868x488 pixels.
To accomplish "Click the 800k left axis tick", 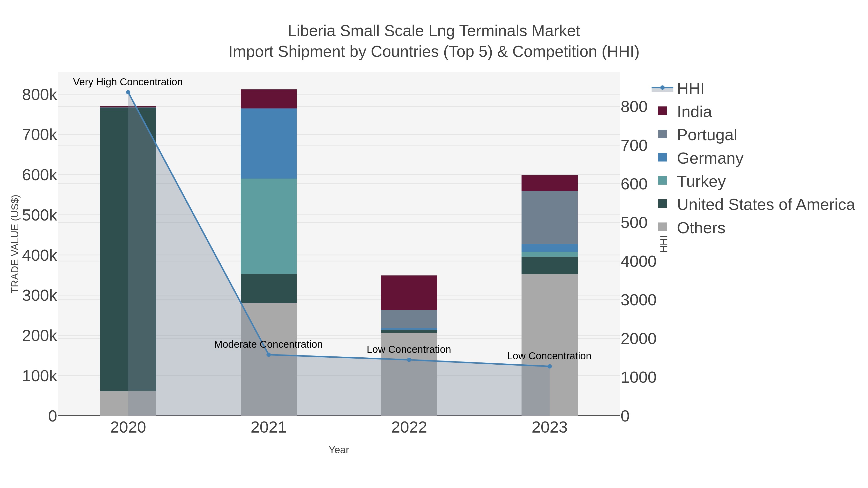I will [40, 95].
